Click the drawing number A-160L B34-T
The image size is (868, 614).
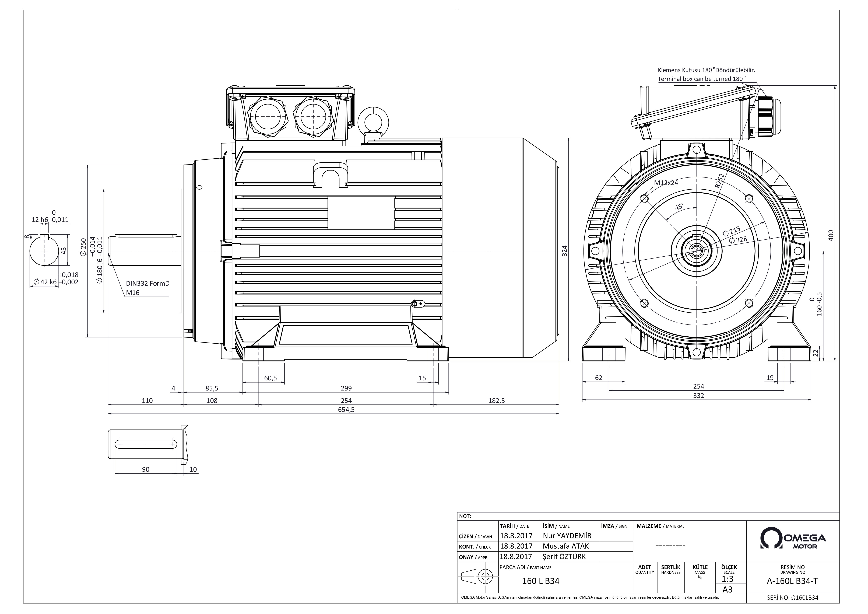click(x=792, y=581)
